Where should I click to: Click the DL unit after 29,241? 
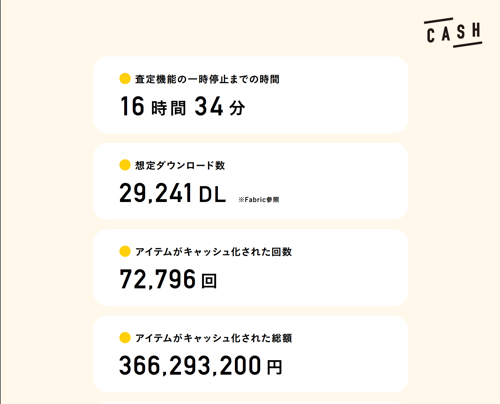tap(213, 194)
